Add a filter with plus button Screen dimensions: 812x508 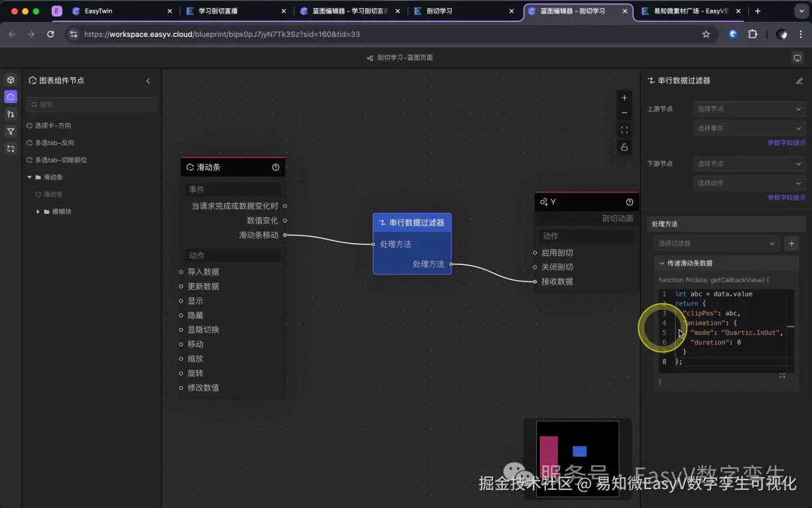791,244
